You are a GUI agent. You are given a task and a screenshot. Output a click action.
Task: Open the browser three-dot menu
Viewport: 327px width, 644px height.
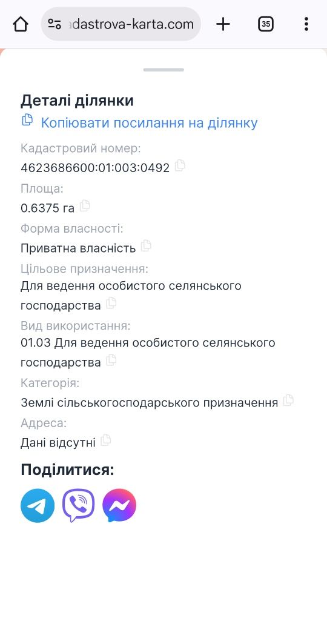(306, 24)
